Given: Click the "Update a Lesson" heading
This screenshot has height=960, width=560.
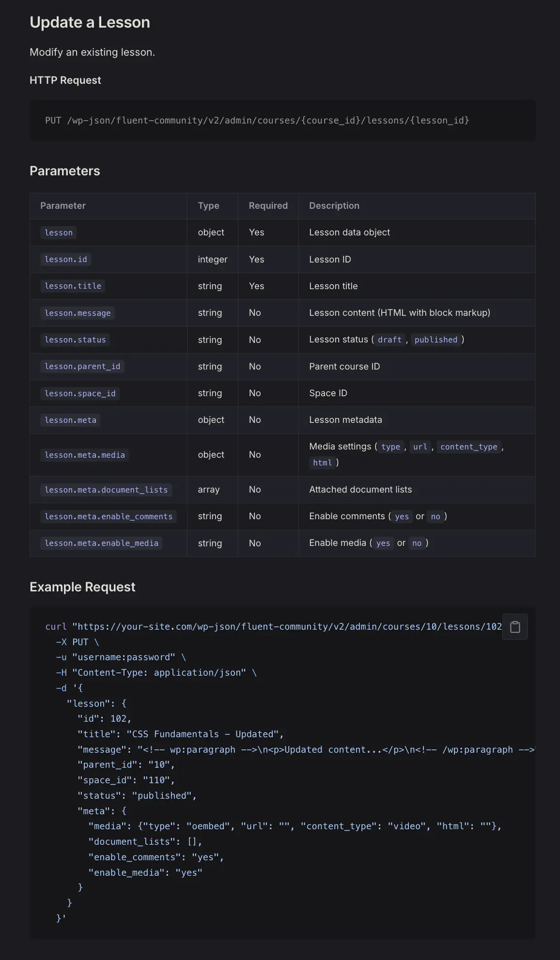Looking at the screenshot, I should (x=90, y=22).
